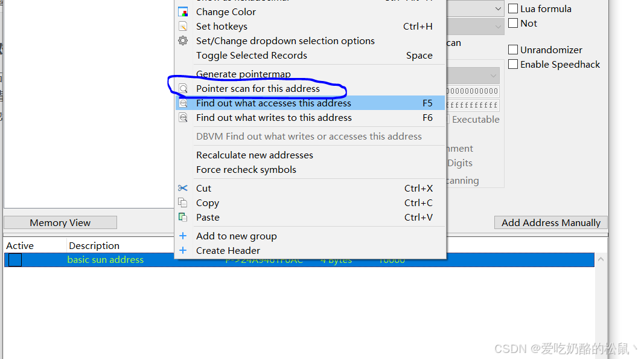Click the Set hotkeys icon
644x359 pixels.
pyautogui.click(x=183, y=27)
